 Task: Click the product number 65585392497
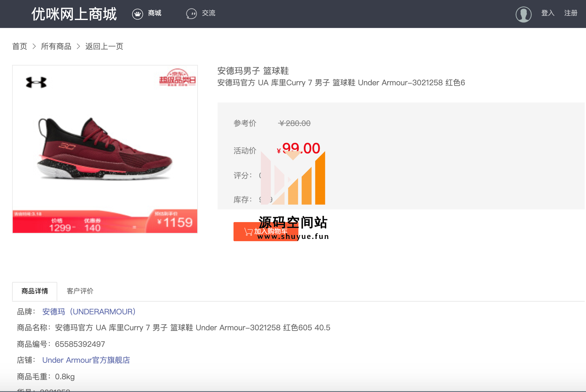[x=80, y=344]
